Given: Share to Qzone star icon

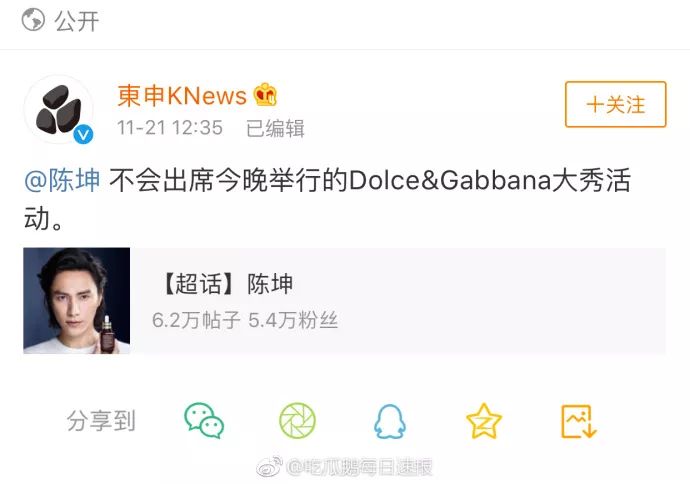Looking at the screenshot, I should pyautogui.click(x=484, y=421).
